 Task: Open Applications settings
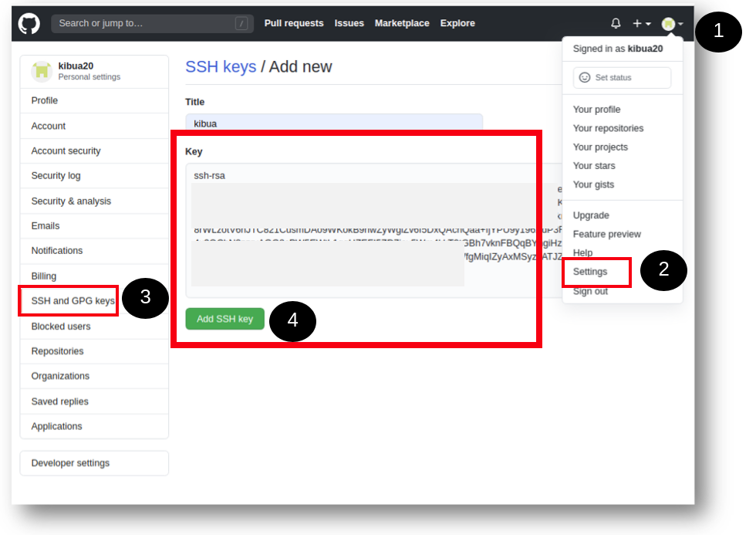point(94,426)
